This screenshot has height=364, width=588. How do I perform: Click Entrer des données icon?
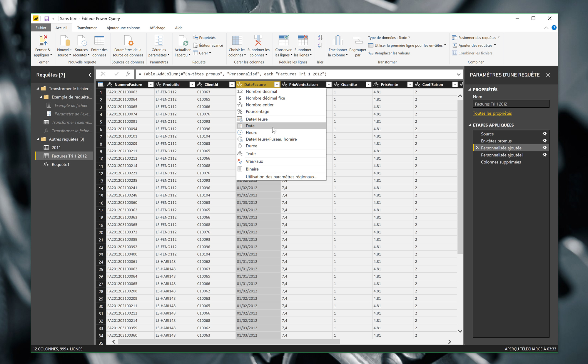point(99,40)
